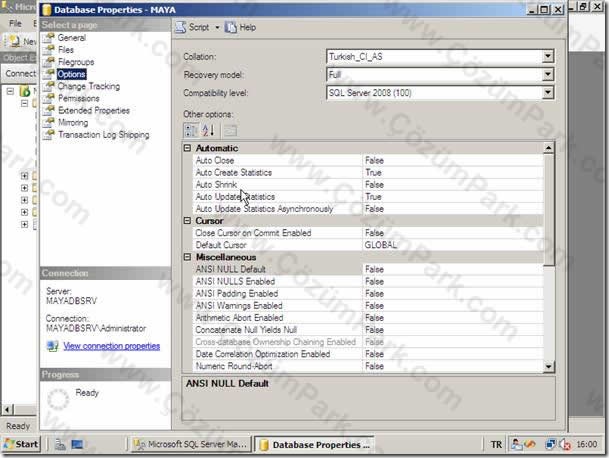Screen dimensions: 609x458
Task: Select ANSI Warnings Enabled row
Action: [x=368, y=305]
